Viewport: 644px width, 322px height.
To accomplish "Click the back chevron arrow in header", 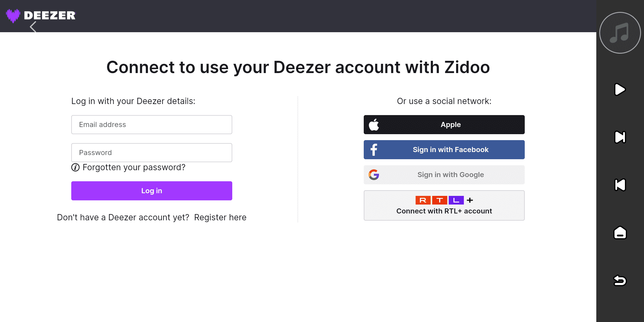I will pos(33,27).
